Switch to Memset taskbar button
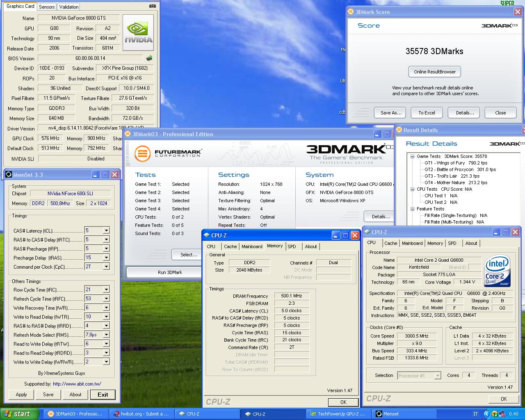525x420 pixels. pyautogui.click(x=404, y=414)
